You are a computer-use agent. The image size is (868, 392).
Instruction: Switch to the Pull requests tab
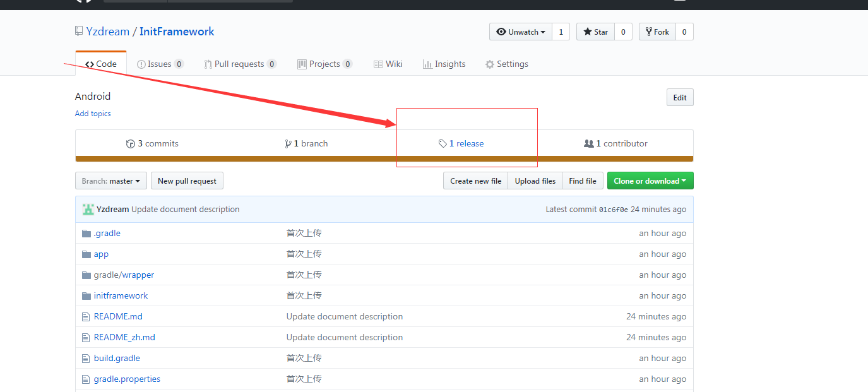[x=241, y=64]
